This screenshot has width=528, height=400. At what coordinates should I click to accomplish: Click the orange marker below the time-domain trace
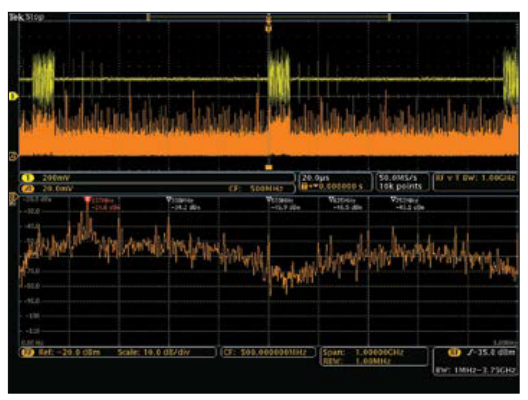269,167
